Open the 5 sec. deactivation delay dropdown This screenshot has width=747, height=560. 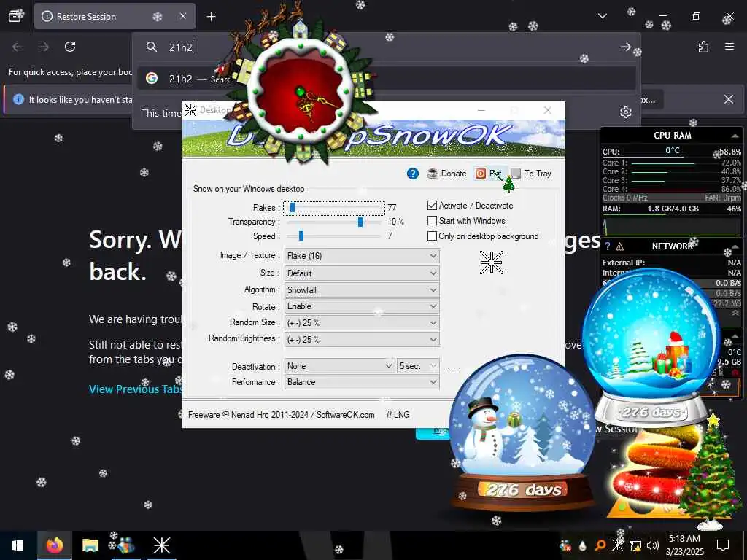[x=418, y=366]
